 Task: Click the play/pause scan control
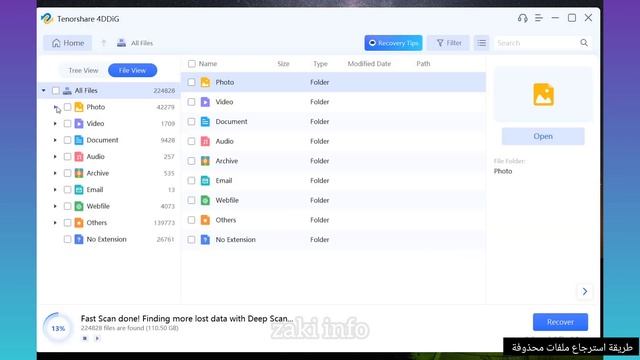point(97,338)
